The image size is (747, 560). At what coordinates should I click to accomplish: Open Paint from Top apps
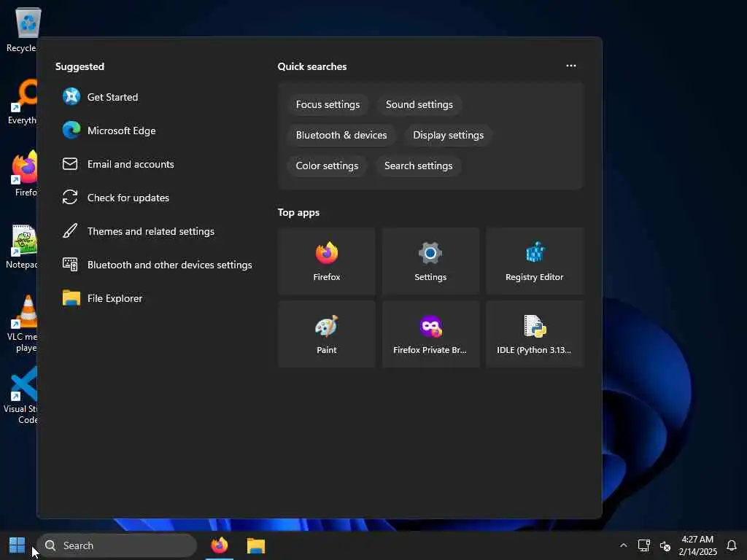click(327, 334)
